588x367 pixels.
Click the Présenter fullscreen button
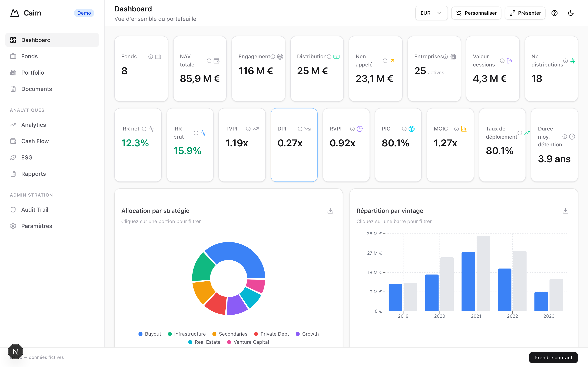click(525, 13)
